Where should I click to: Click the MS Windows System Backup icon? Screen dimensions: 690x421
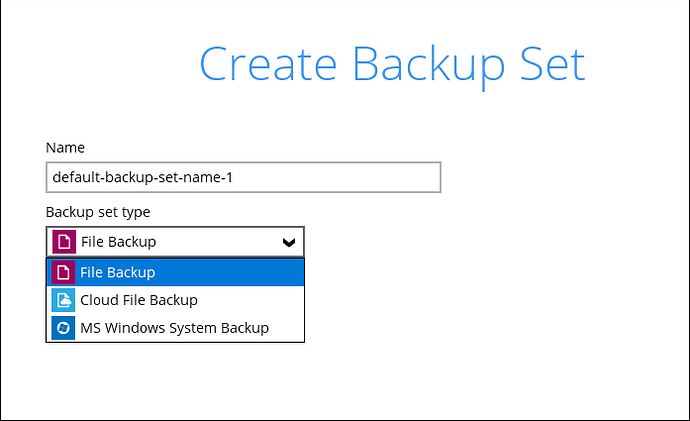pyautogui.click(x=63, y=328)
